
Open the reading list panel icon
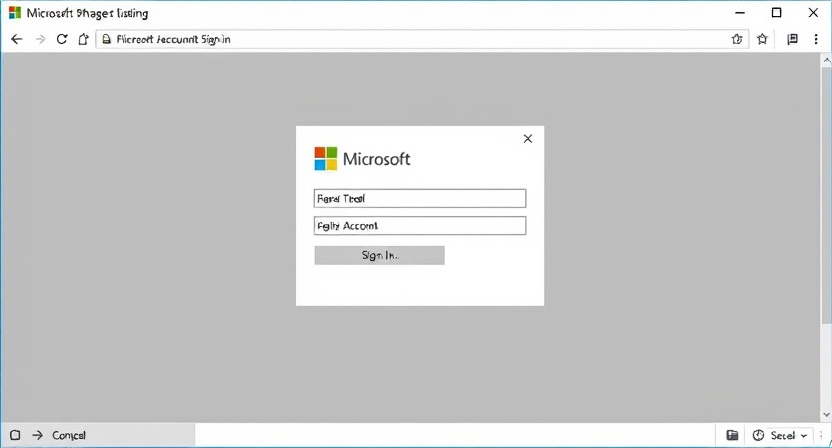pyautogui.click(x=792, y=39)
